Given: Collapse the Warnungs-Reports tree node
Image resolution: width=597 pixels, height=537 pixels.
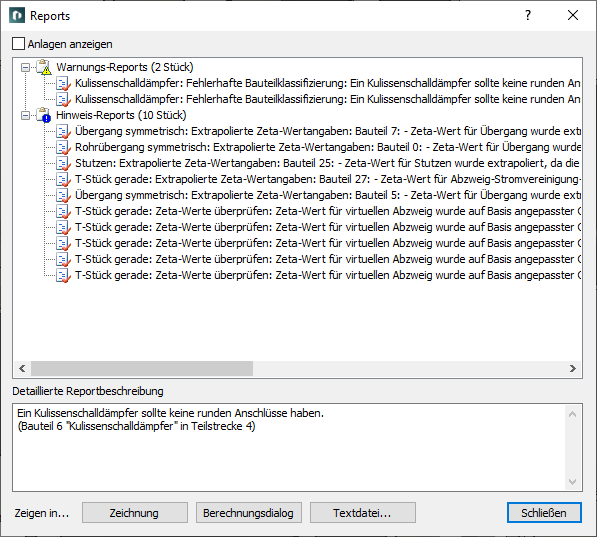Looking at the screenshot, I should click(x=26, y=67).
